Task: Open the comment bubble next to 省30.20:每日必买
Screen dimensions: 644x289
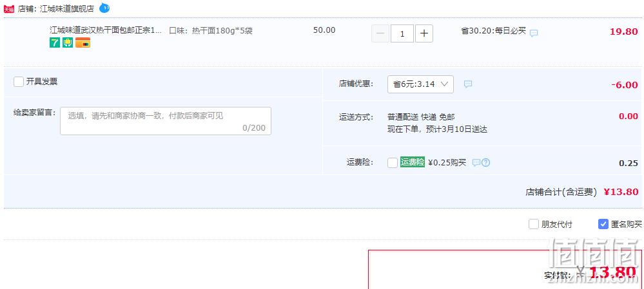Action: point(534,33)
